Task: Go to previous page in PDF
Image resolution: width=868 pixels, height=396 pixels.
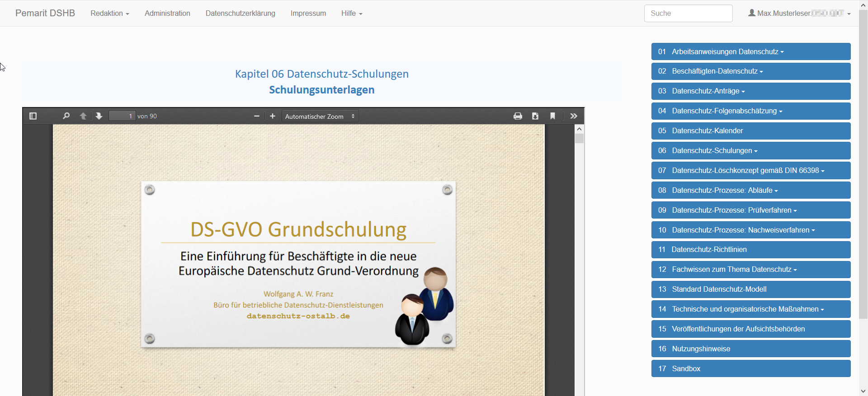Action: 83,116
